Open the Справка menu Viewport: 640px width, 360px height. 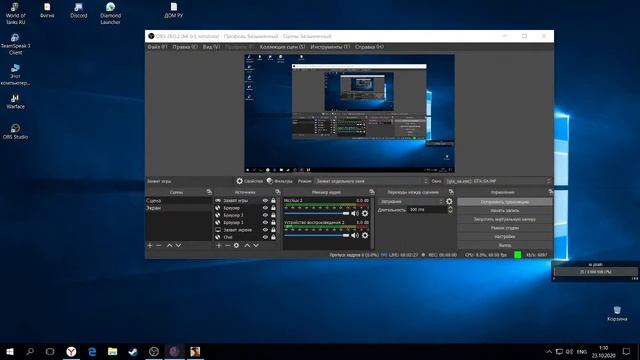tap(369, 47)
